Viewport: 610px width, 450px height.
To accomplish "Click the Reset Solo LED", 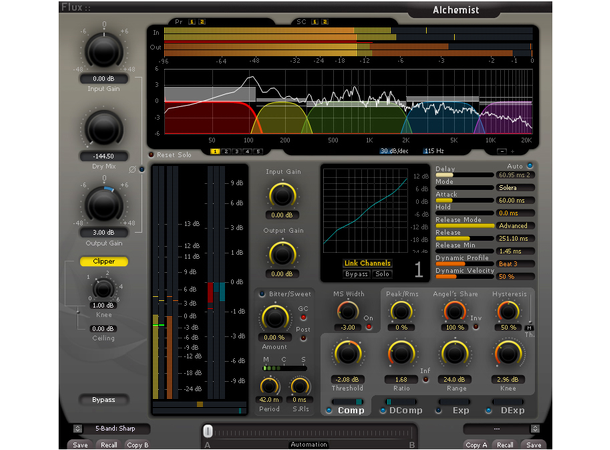I will [151, 154].
